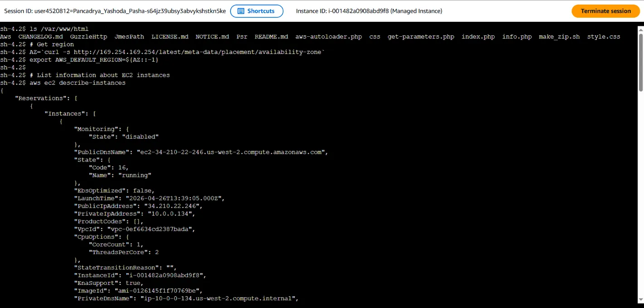Click 'CHANGELOG.md' in the directory listing

coord(40,37)
